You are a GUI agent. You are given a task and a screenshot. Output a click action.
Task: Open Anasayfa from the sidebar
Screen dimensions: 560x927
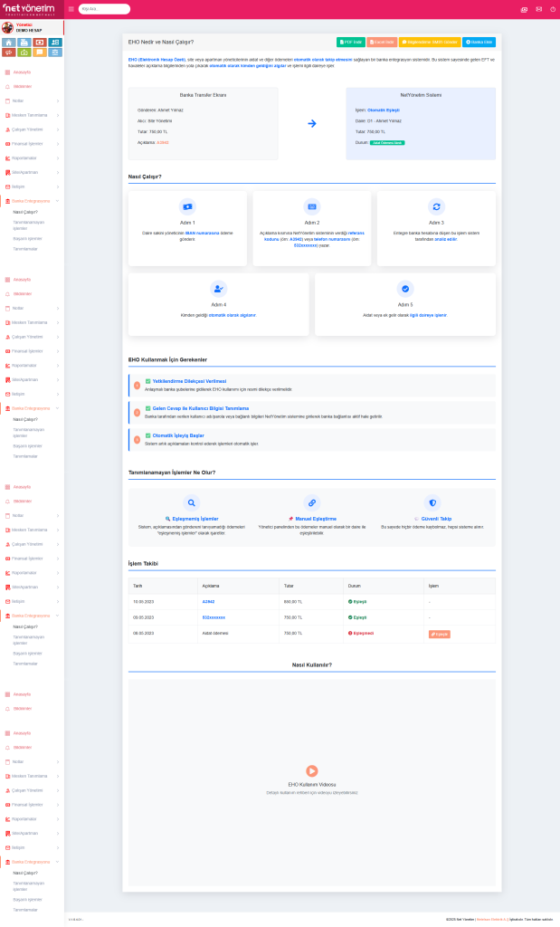pyautogui.click(x=22, y=72)
